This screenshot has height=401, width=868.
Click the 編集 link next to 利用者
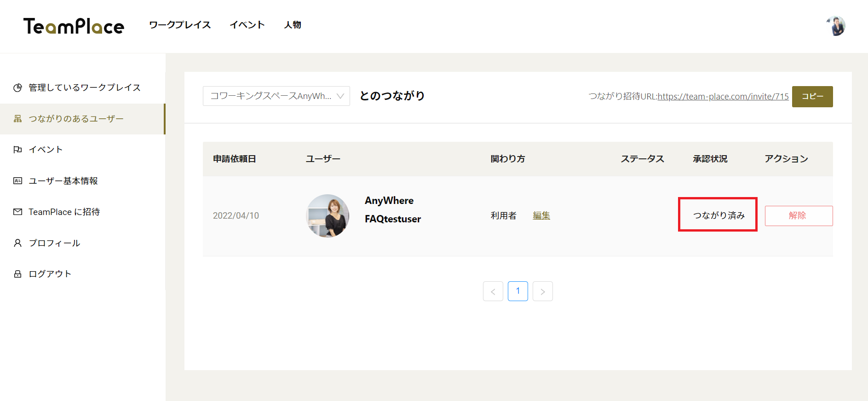[x=541, y=215]
